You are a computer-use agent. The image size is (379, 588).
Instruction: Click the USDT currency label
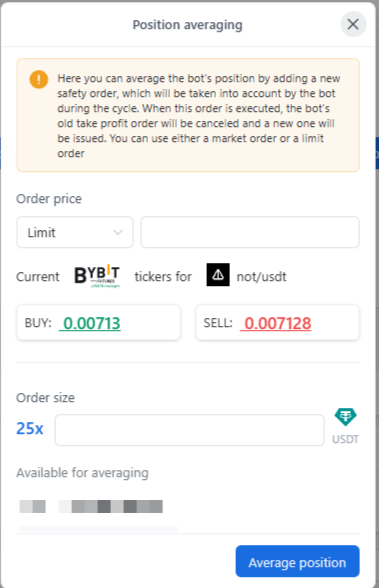345,439
